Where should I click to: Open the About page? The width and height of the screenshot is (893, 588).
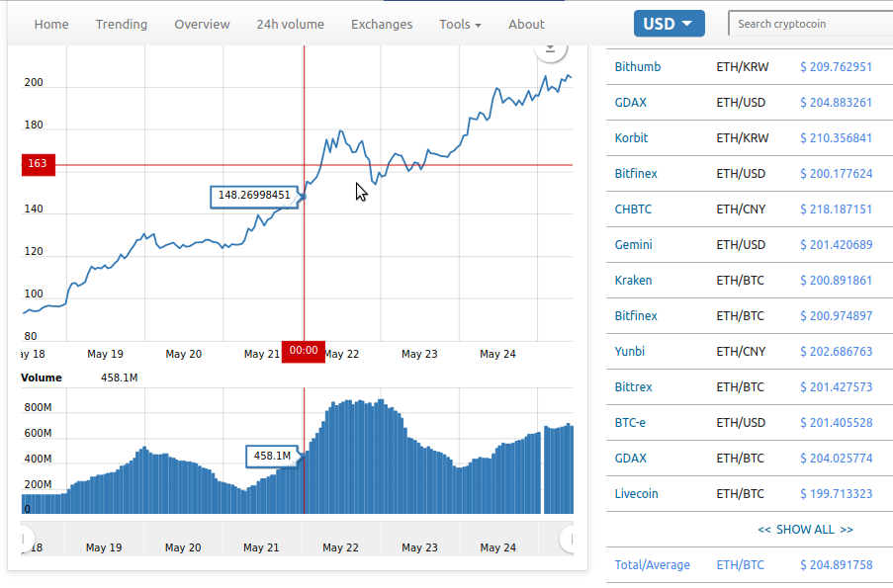526,24
